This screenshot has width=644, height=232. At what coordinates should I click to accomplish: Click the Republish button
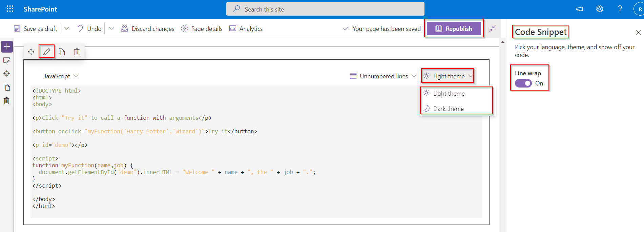[454, 28]
